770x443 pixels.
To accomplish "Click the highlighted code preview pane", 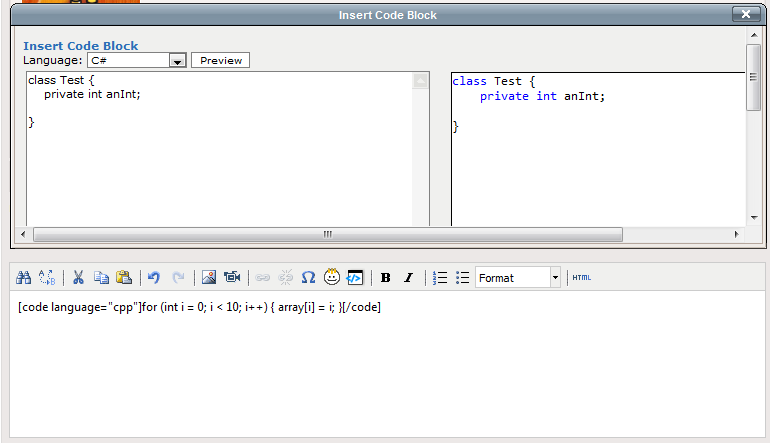I will tap(598, 149).
